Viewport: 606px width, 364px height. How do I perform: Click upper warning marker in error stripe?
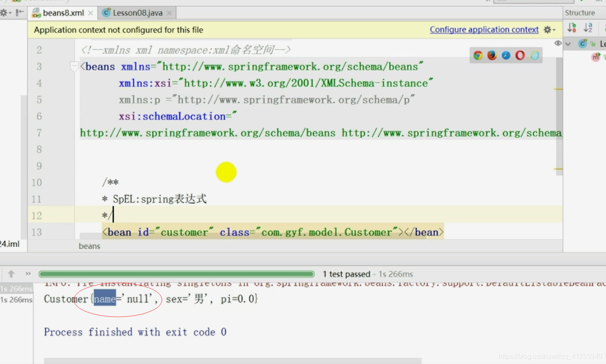click(x=558, y=89)
